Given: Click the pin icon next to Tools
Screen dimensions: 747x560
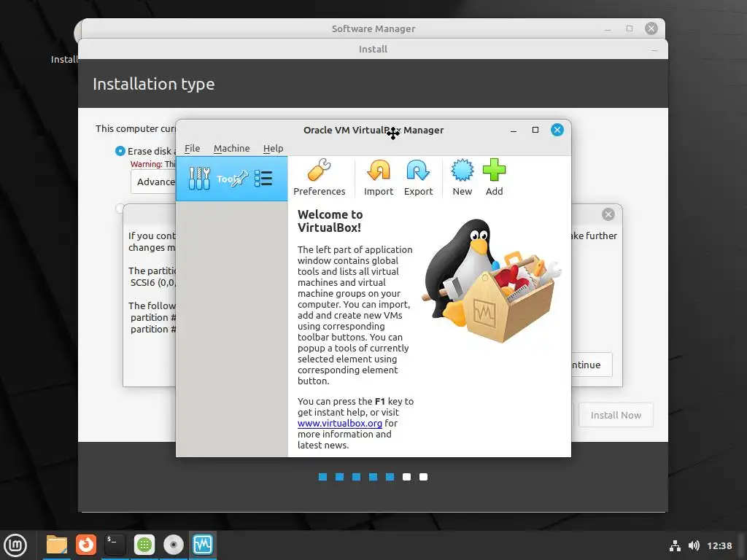Looking at the screenshot, I should (240, 178).
